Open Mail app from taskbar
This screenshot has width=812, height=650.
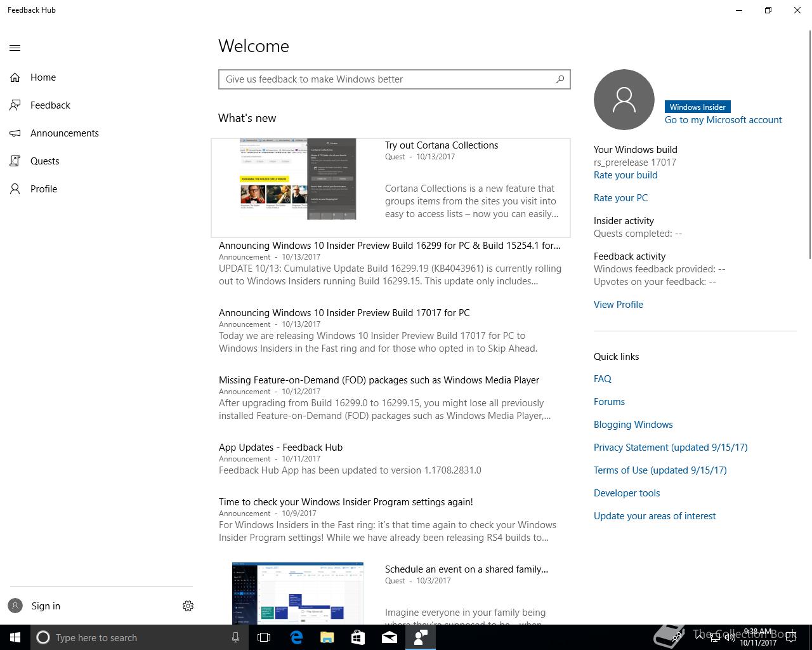(389, 637)
